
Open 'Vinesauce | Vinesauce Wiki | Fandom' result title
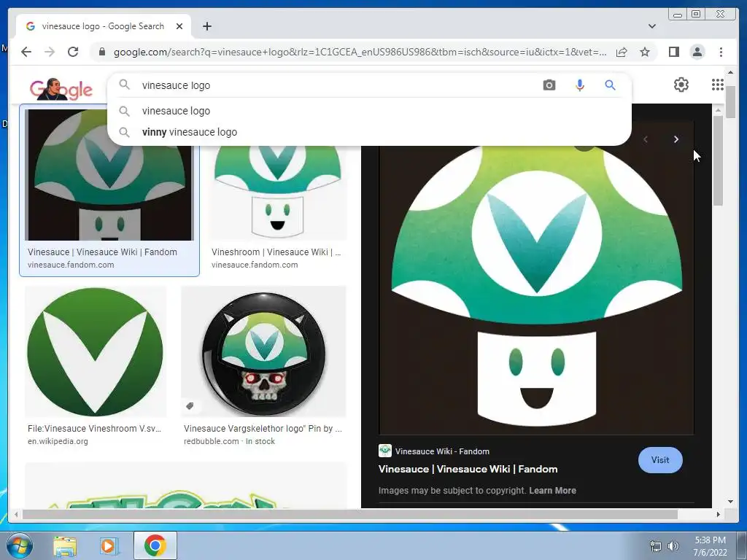[102, 252]
